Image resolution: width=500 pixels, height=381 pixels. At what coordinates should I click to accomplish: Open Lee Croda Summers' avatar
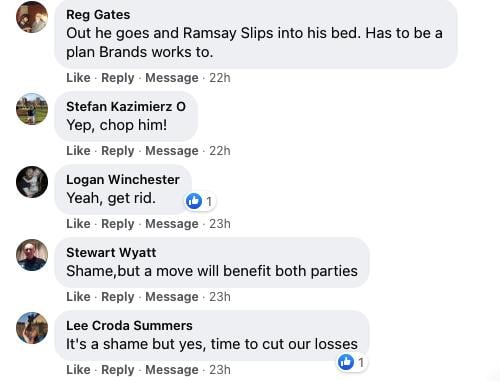point(32,328)
